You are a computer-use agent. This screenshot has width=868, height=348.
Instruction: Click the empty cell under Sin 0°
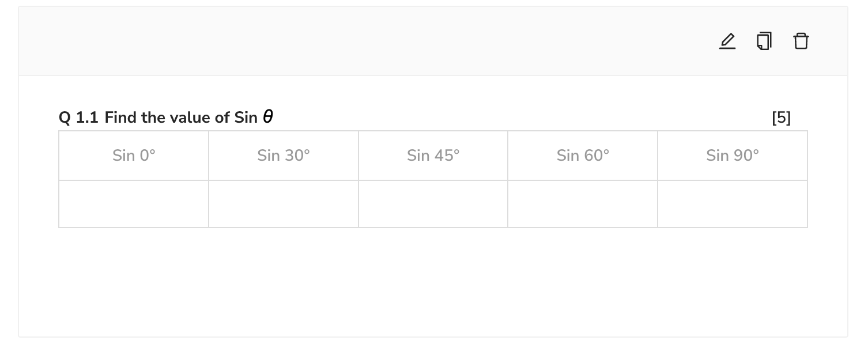coord(134,204)
